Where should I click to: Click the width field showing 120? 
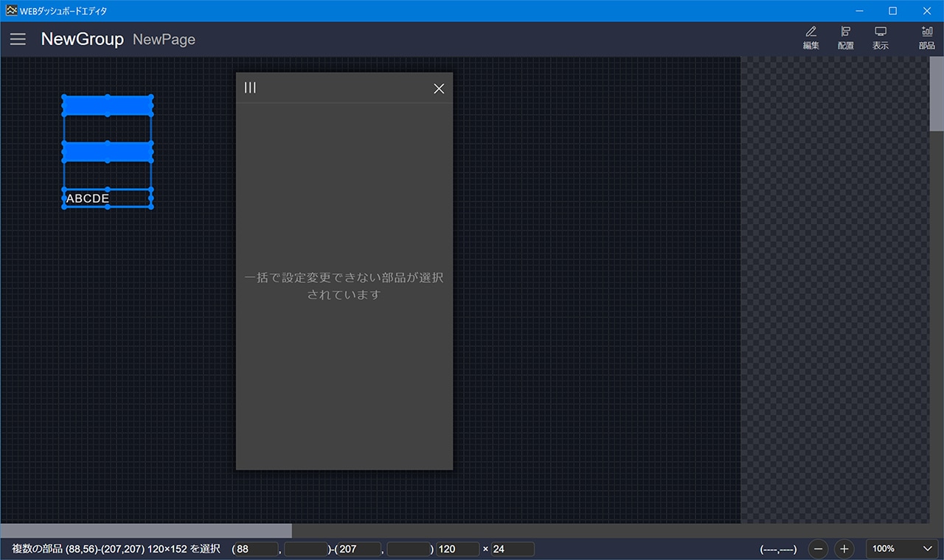[457, 549]
